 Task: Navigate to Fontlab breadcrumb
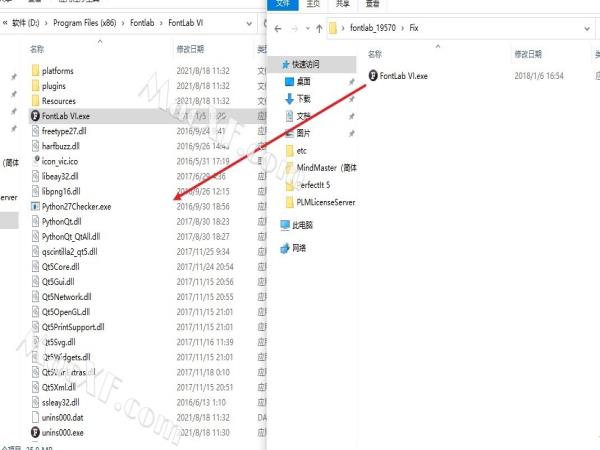142,23
